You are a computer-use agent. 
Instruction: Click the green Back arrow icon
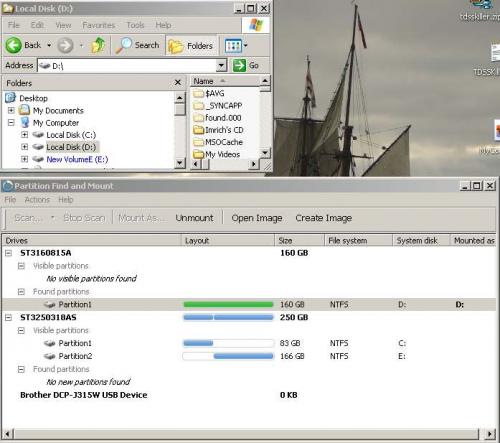tap(14, 45)
